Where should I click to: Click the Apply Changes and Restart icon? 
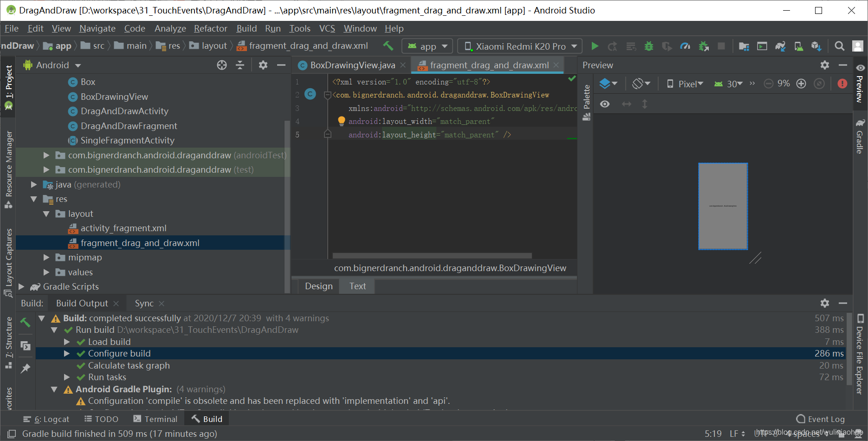[x=613, y=46]
